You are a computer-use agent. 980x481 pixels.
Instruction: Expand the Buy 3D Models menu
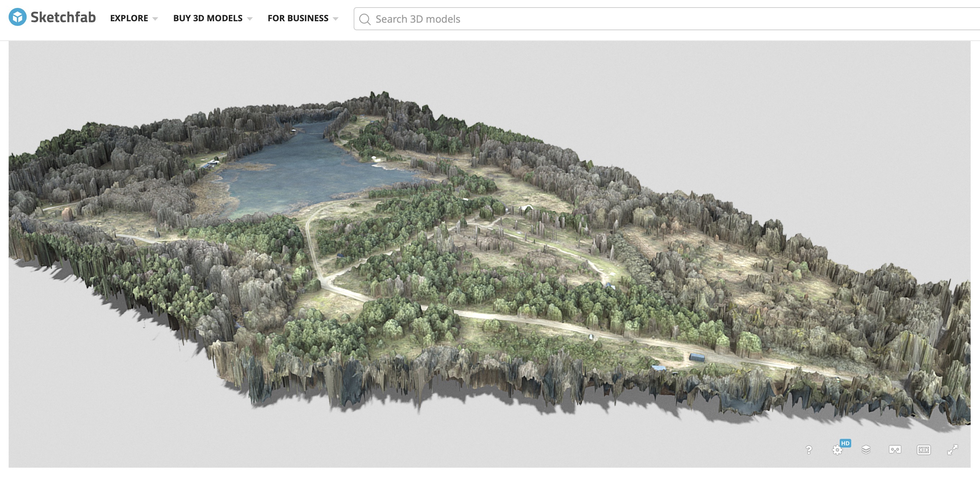pyautogui.click(x=213, y=18)
